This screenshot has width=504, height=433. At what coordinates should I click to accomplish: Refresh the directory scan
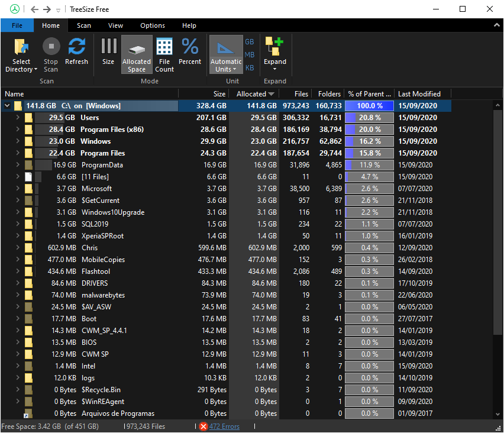tap(76, 51)
